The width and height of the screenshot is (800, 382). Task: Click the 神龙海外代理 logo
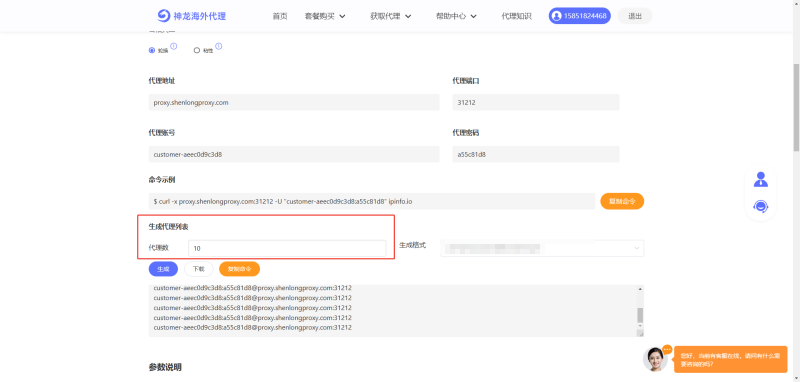click(x=192, y=16)
